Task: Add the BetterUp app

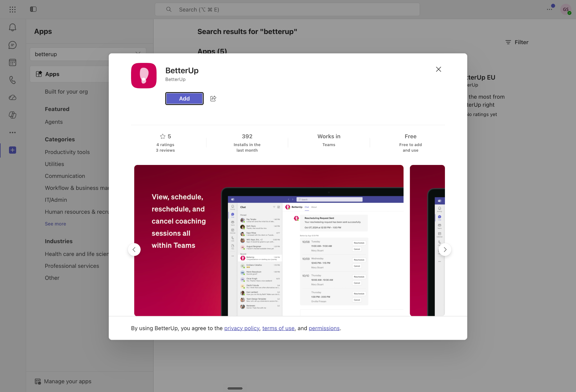Action: click(x=184, y=99)
